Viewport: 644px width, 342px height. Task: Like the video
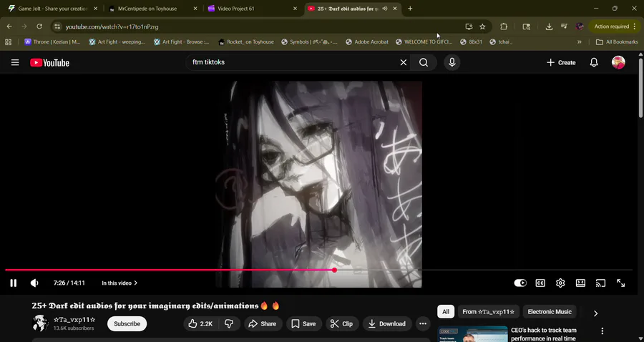[x=201, y=323]
